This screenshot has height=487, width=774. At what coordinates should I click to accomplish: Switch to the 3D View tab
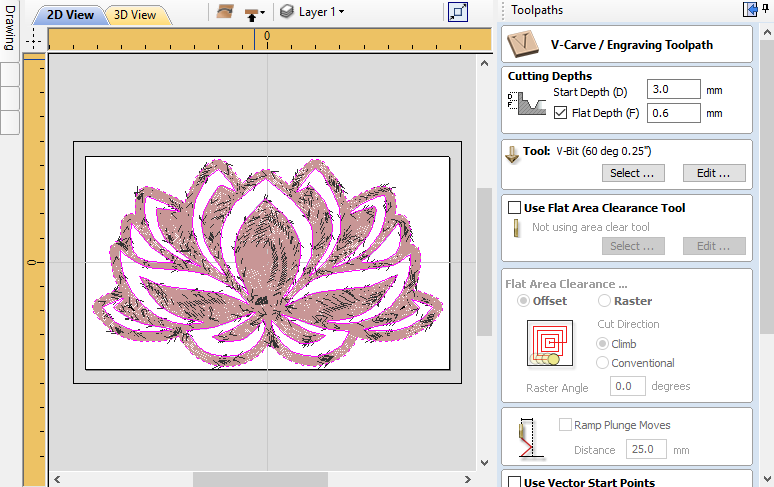(135, 15)
